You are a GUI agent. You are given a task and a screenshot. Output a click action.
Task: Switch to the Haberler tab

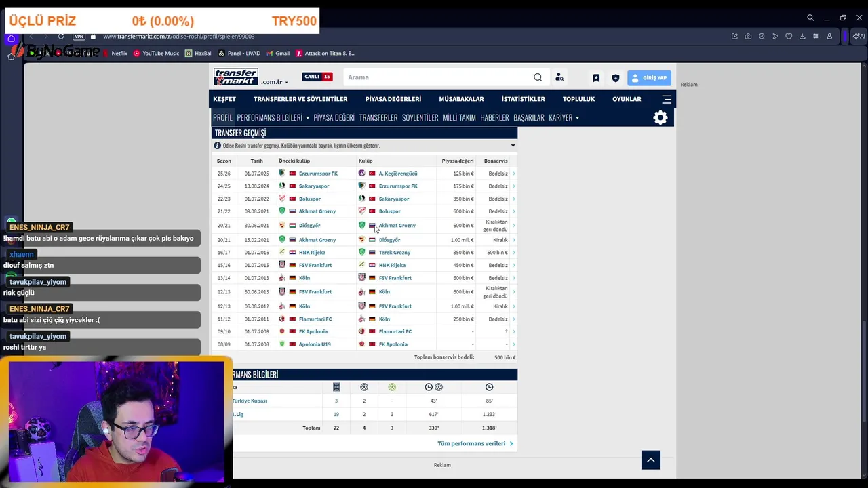tap(494, 118)
